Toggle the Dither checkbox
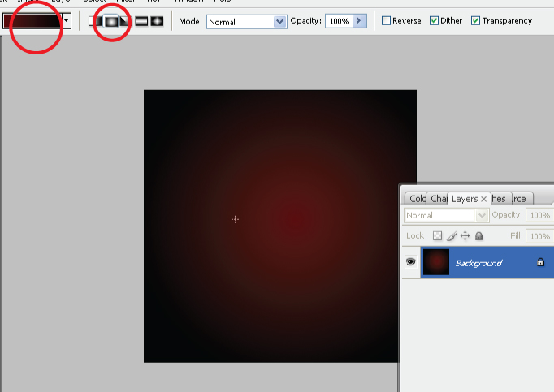Image resolution: width=554 pixels, height=392 pixels. (434, 21)
